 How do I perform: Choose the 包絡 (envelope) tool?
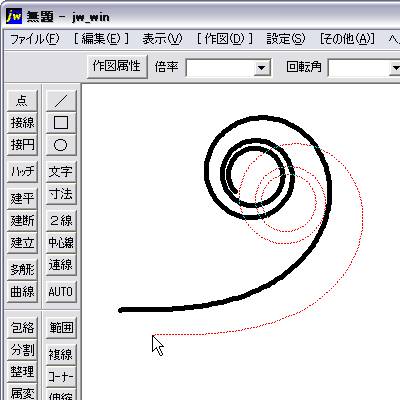coord(22,328)
